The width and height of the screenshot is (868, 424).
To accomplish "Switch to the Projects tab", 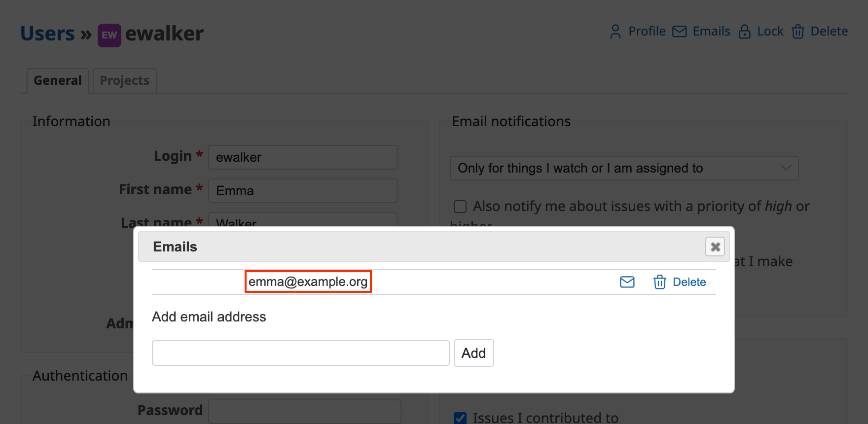I will pyautogui.click(x=125, y=80).
